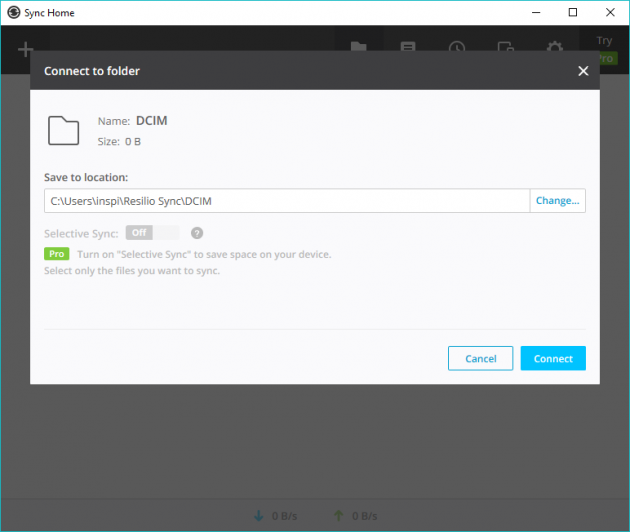Click the Try Pro button

[605, 50]
